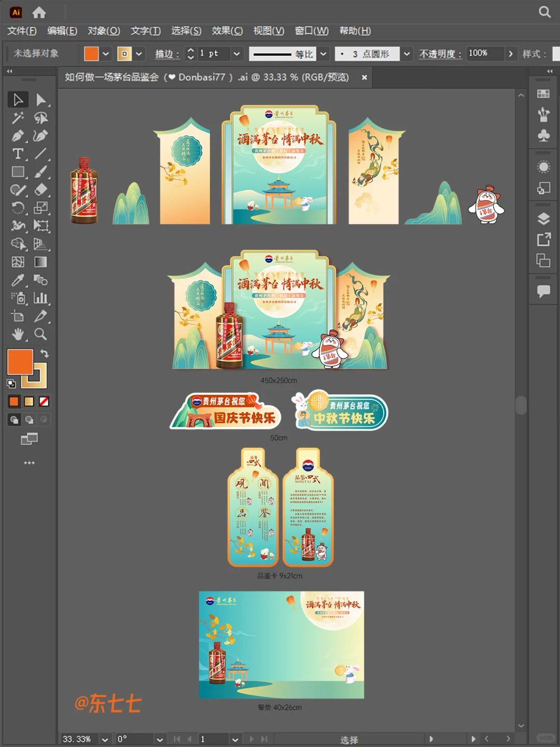
Task: Select the Scale tool
Action: point(40,208)
